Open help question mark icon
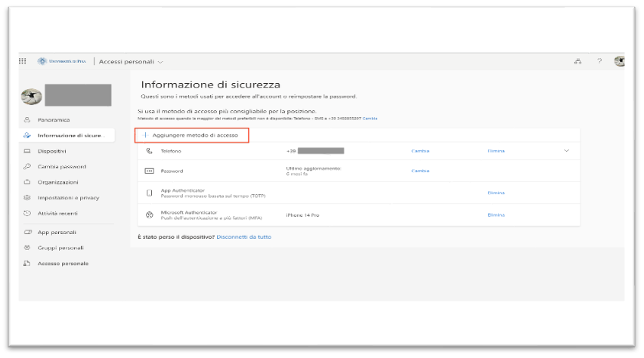 [599, 61]
